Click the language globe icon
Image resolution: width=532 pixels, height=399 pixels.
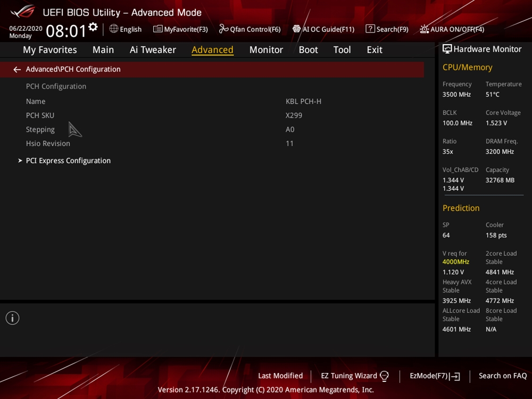114,29
